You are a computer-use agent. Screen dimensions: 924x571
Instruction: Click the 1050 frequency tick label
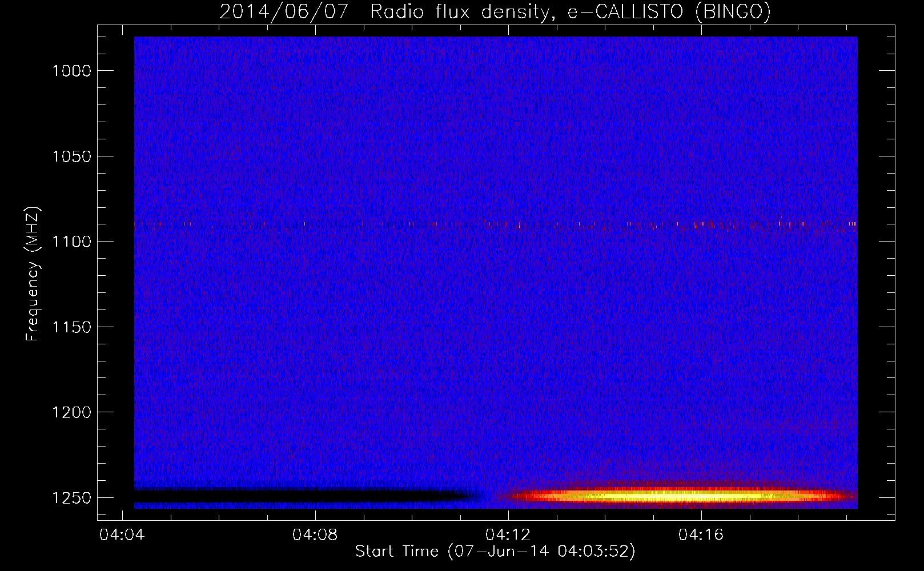(x=71, y=156)
